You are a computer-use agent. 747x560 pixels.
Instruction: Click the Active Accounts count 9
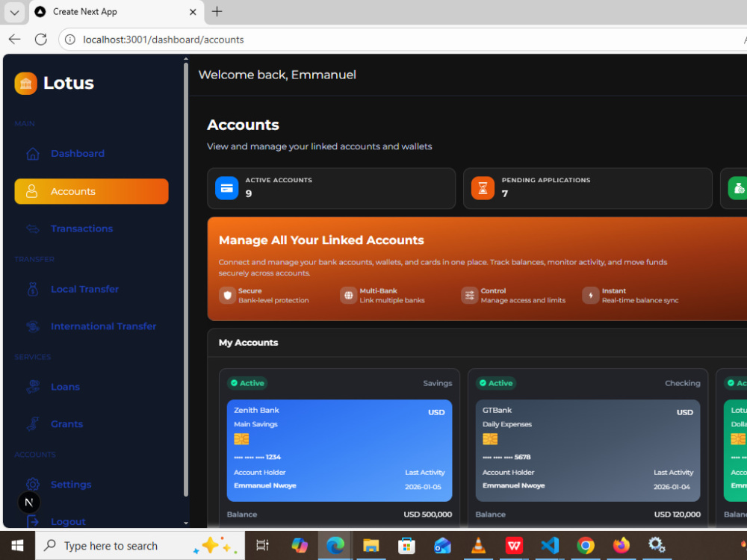click(249, 194)
